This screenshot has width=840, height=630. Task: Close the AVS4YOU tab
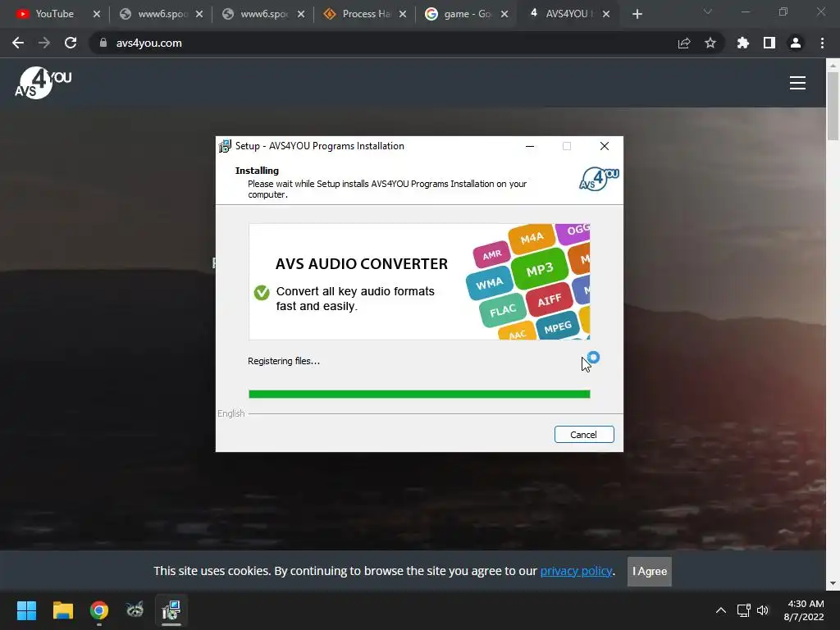pos(606,14)
